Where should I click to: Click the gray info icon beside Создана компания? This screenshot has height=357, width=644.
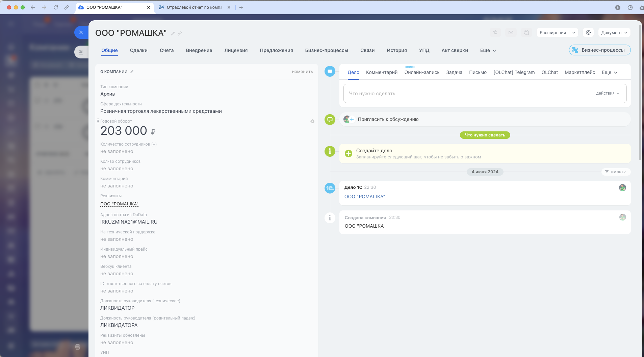point(330,218)
